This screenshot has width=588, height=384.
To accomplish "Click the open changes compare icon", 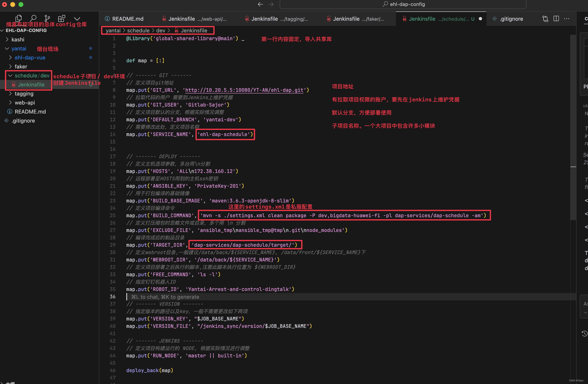I will click(545, 19).
